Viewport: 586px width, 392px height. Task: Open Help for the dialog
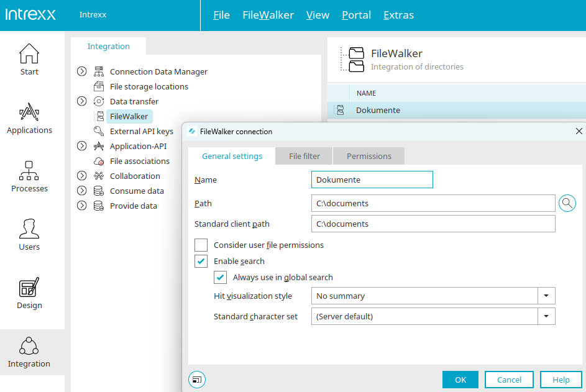[561, 380]
